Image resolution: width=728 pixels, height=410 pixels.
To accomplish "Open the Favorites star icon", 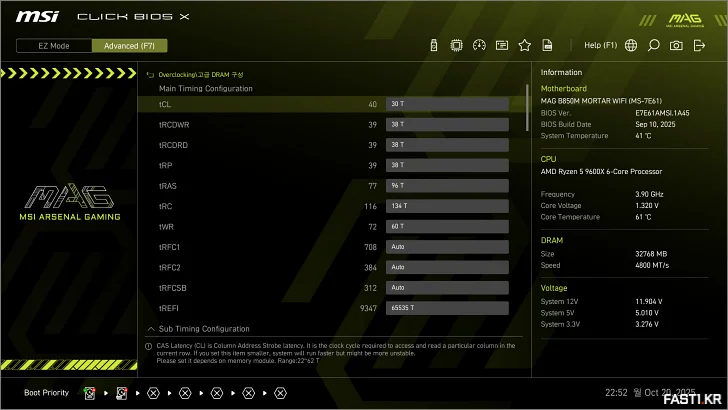I will click(x=525, y=46).
